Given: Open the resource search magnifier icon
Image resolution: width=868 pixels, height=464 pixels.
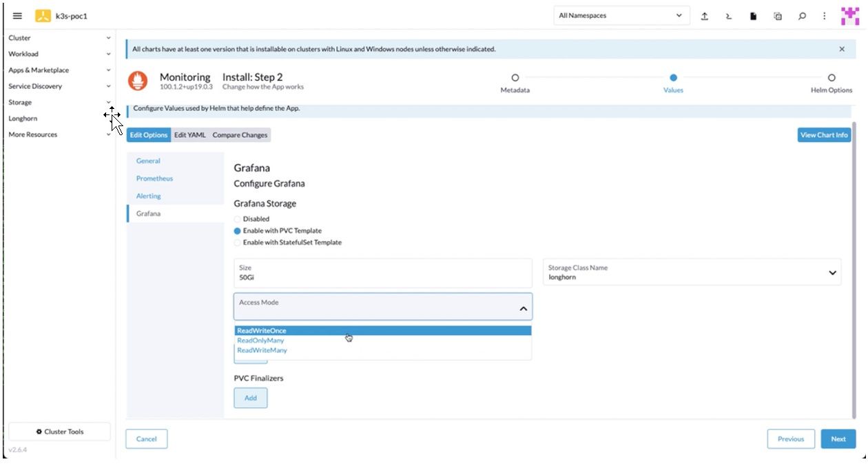Looking at the screenshot, I should (x=802, y=16).
